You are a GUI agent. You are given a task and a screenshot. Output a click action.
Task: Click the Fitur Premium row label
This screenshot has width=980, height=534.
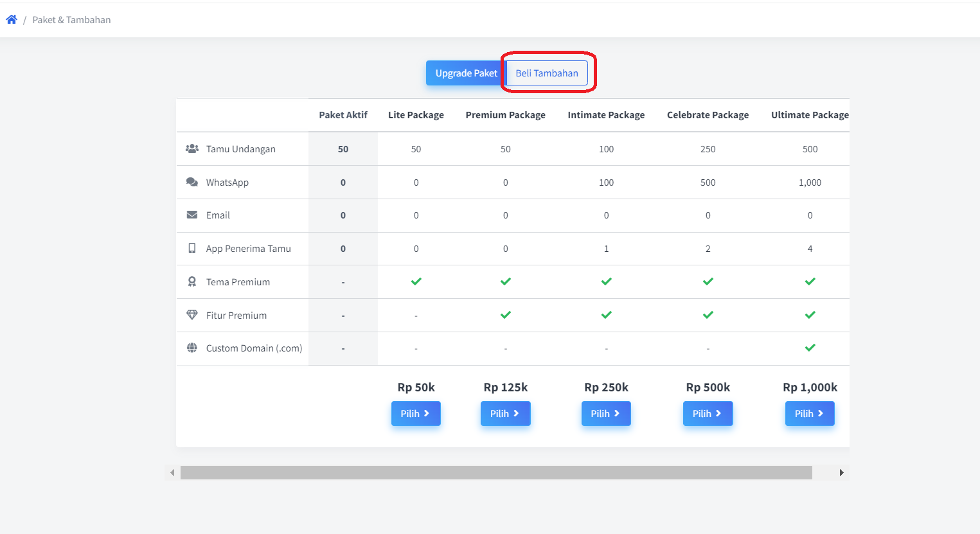[x=236, y=316]
